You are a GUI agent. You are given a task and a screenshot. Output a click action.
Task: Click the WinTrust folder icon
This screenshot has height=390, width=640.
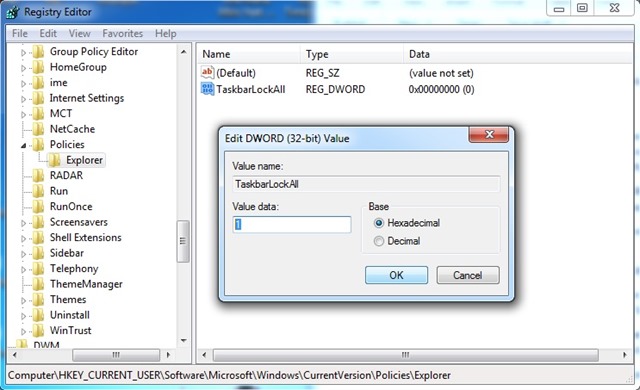click(38, 331)
